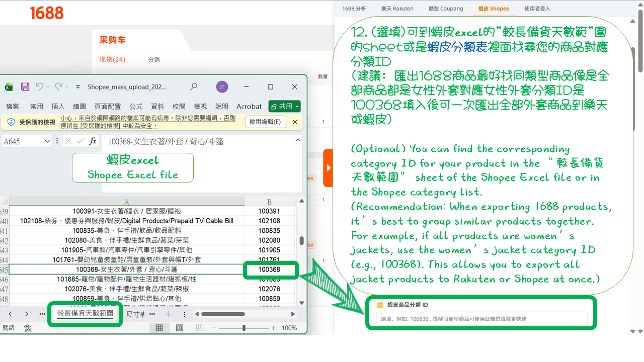Switch to the 樂天 Rakuten tab
644x362 pixels.
pos(398,8)
